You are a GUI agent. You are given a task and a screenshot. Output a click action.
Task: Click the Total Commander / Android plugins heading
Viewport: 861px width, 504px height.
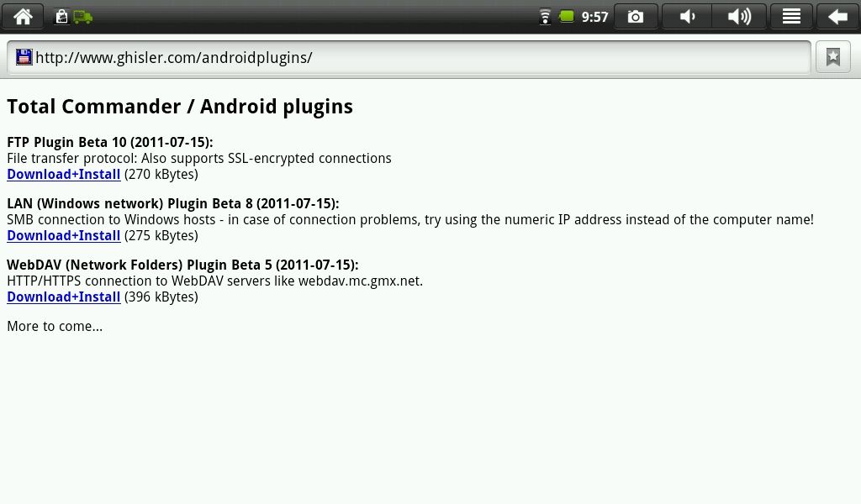(x=180, y=107)
